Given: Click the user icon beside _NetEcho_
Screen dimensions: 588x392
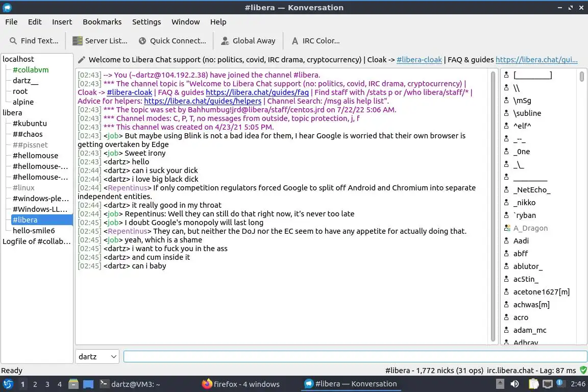Looking at the screenshot, I should click(506, 189).
